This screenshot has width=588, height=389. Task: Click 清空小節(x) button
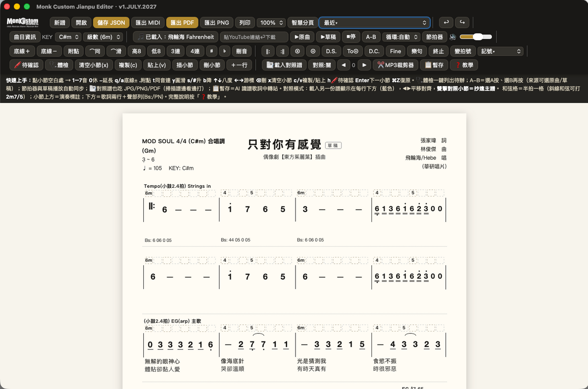(x=94, y=65)
